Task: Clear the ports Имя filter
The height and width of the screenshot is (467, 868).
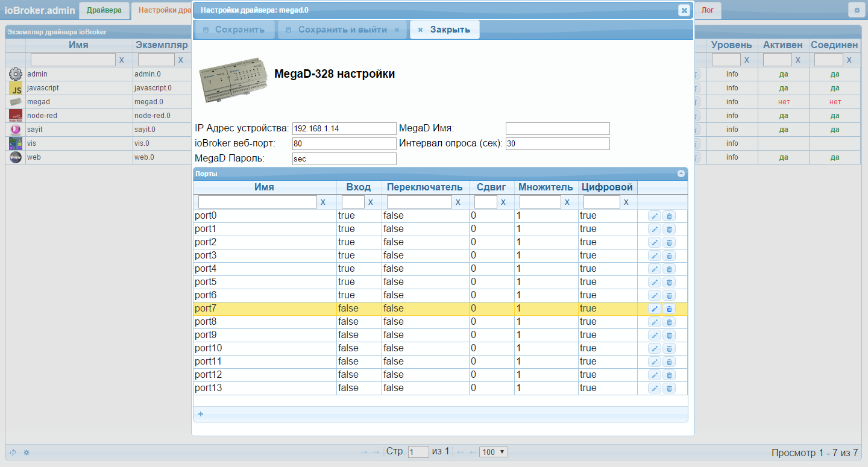Action: [x=323, y=202]
